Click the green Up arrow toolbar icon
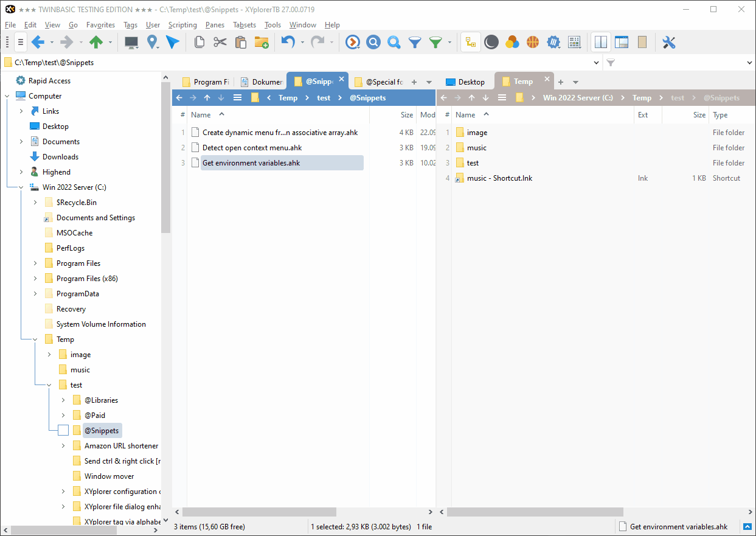 [95, 42]
